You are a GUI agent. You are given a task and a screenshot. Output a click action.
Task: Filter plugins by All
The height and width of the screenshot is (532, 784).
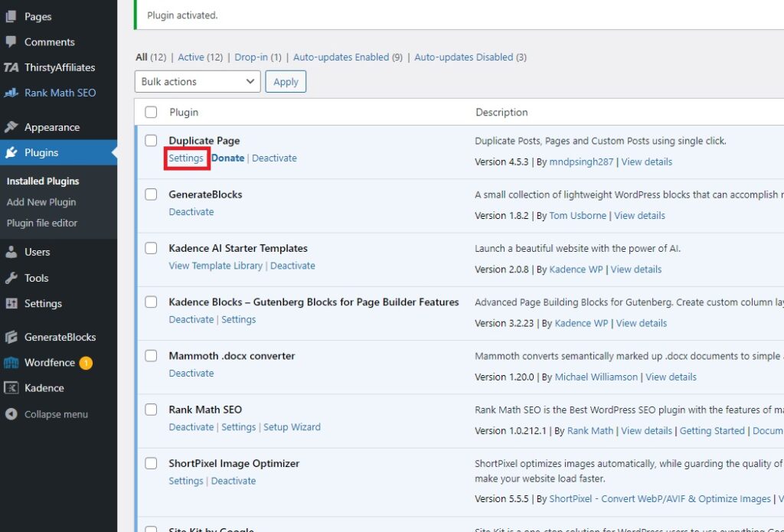tap(142, 57)
